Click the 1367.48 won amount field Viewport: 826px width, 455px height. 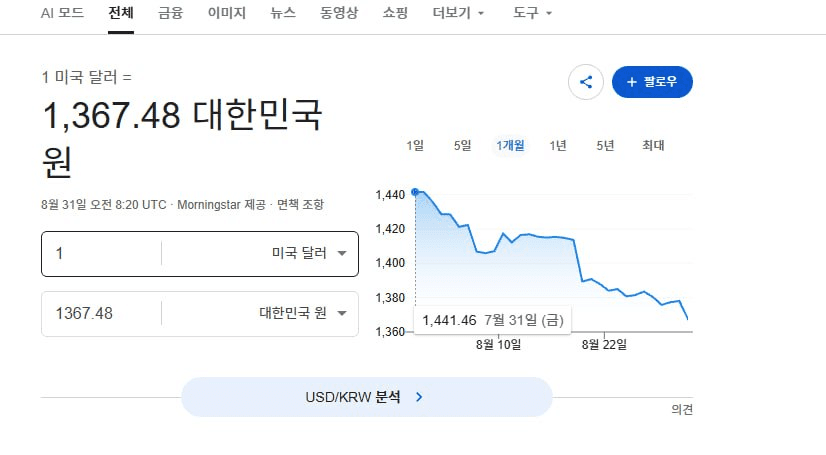click(x=102, y=314)
